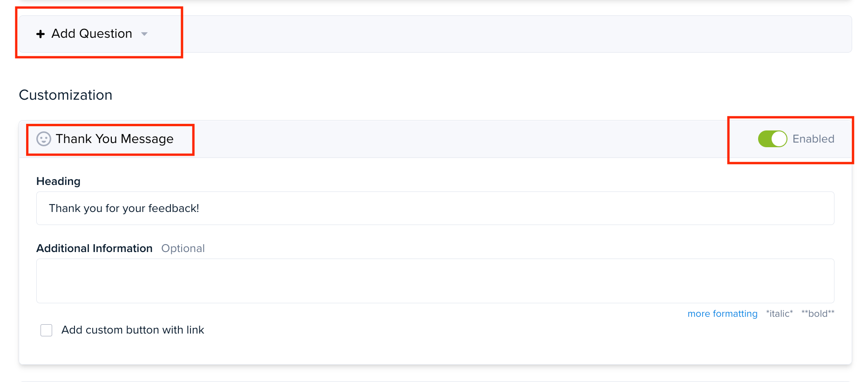This screenshot has height=382, width=868.
Task: Click the Thank You Message header bar
Action: click(x=435, y=139)
